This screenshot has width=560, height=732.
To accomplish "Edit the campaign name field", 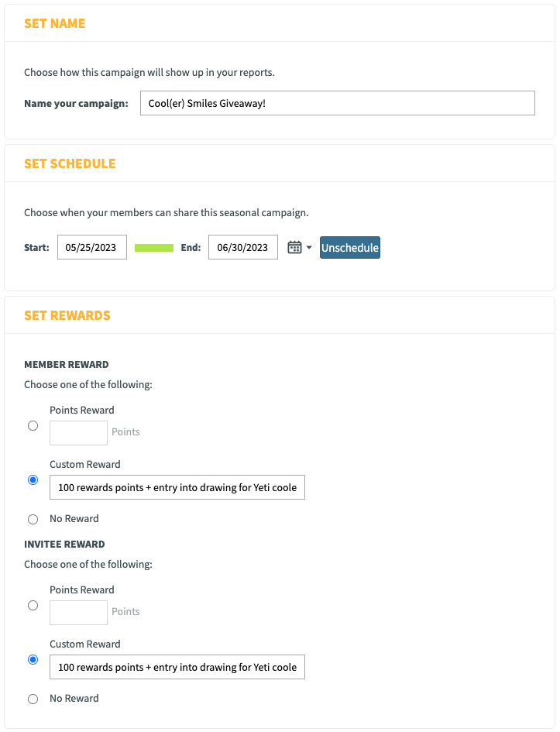I will (x=338, y=103).
